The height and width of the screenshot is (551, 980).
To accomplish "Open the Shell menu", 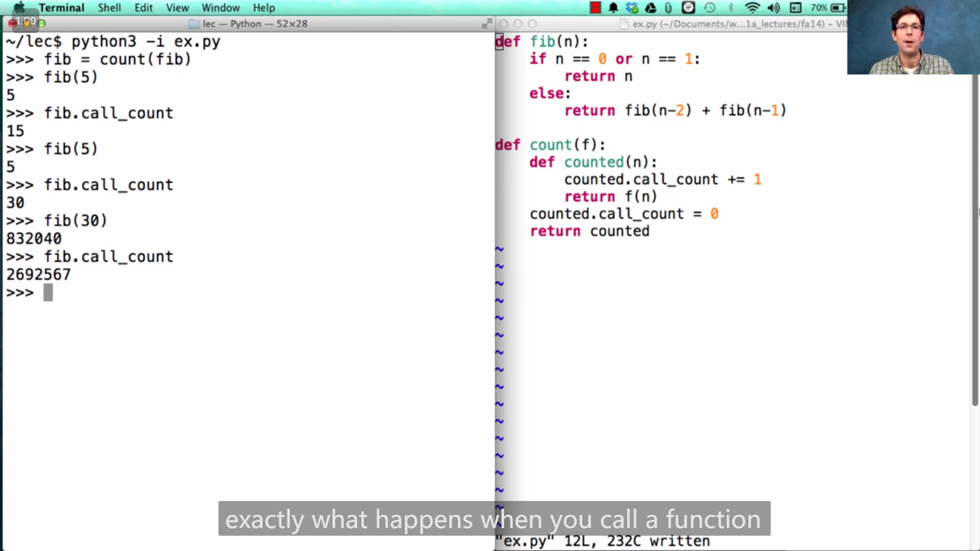I will pos(109,8).
